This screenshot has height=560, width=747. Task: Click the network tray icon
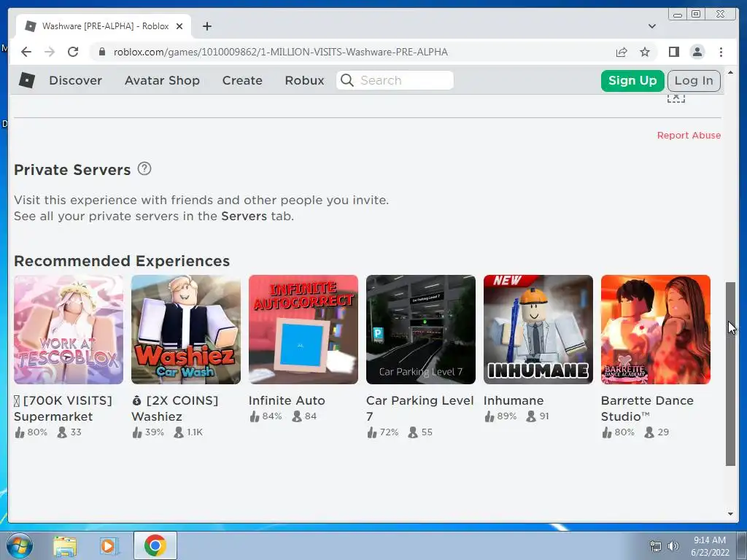(656, 546)
